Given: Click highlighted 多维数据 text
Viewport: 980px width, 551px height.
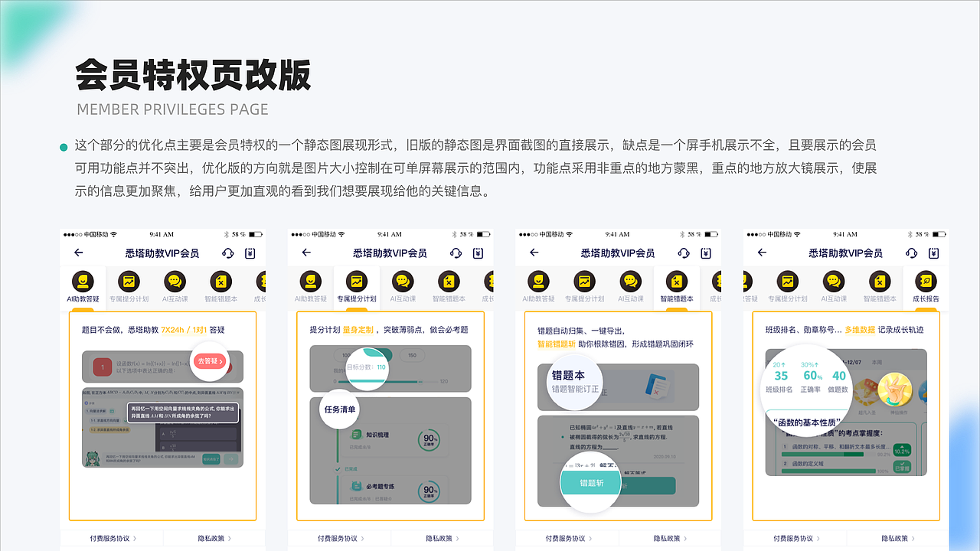Looking at the screenshot, I should click(860, 330).
